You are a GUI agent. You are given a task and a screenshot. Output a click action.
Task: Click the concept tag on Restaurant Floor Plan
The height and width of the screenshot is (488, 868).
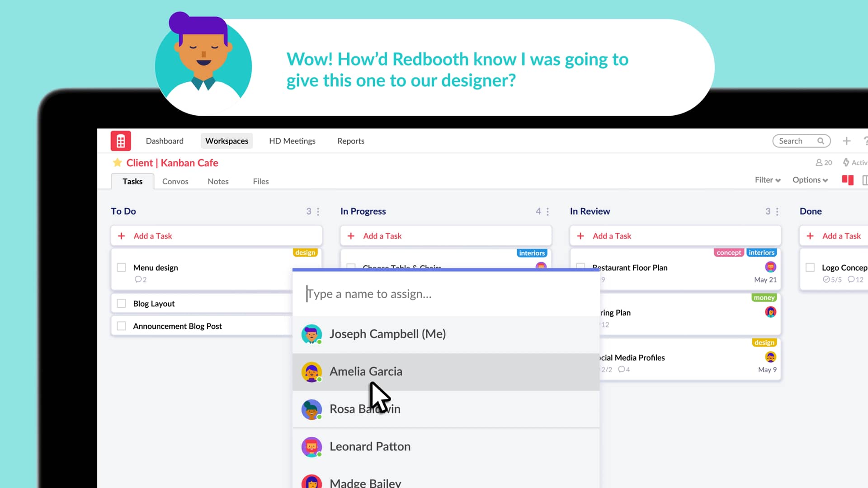coord(729,253)
